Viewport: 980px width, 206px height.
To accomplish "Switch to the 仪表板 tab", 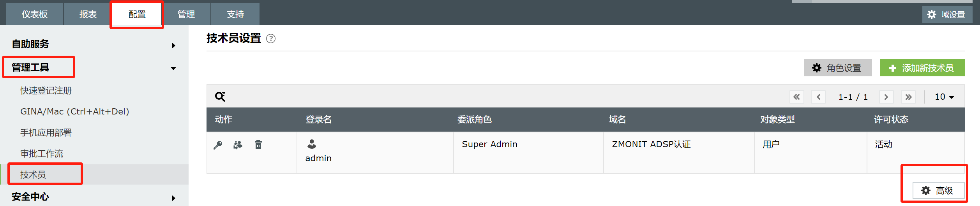I will coord(35,14).
